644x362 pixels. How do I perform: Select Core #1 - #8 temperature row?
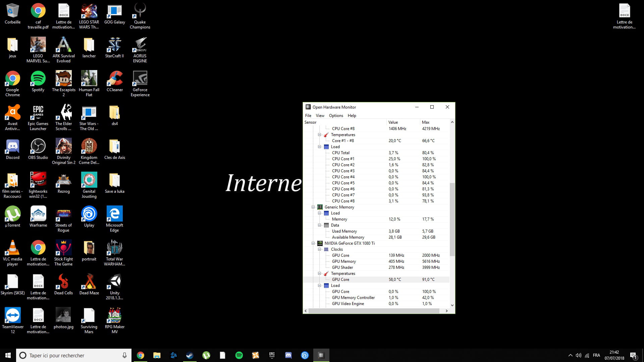(376, 141)
